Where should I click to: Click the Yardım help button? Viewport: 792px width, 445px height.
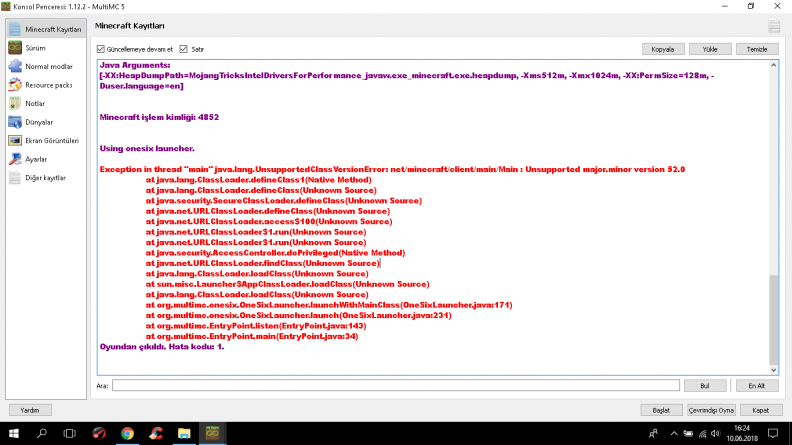point(30,410)
